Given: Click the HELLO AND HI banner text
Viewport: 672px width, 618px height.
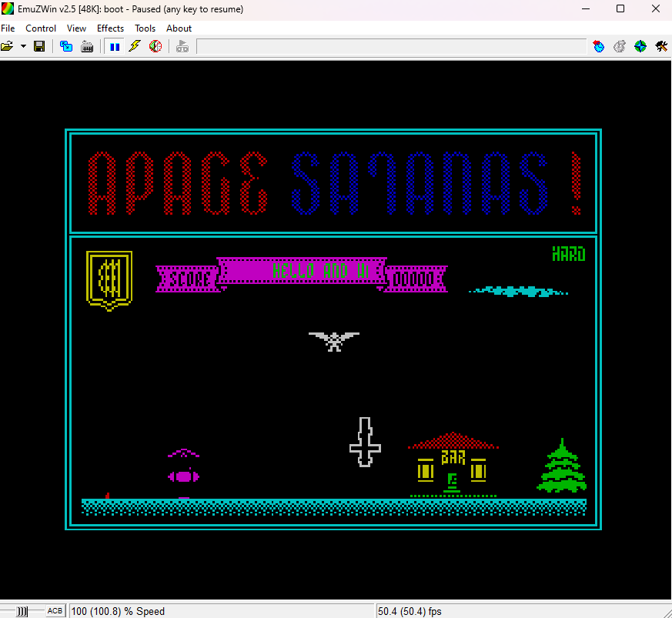Looking at the screenshot, I should (321, 271).
